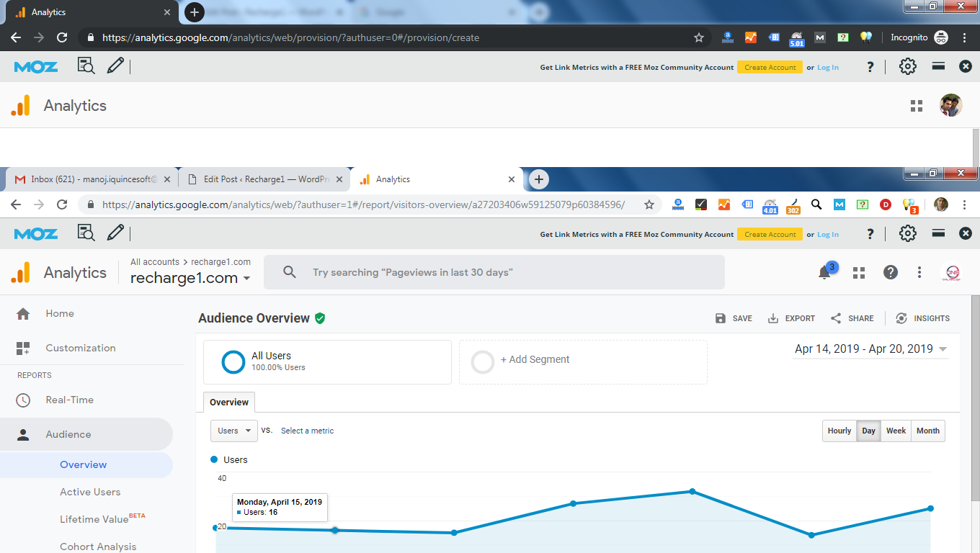Click the Analytics search field
Viewport: 980px width, 553px height.
[x=494, y=272]
